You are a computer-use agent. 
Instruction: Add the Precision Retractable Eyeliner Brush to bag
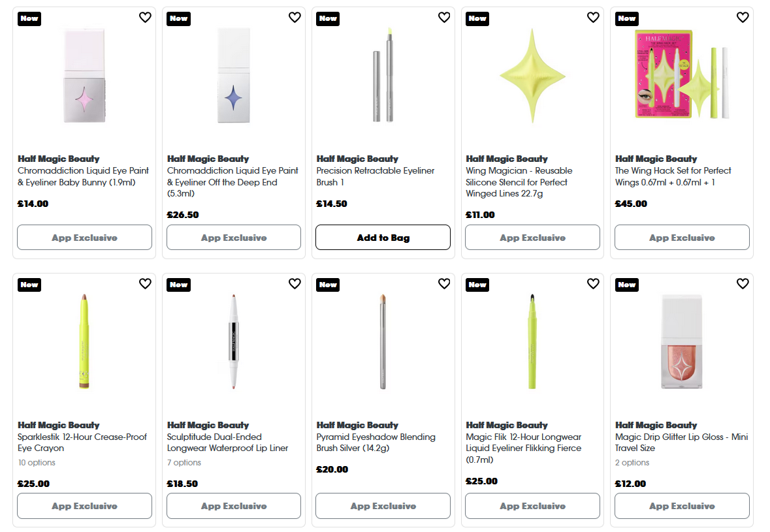[x=383, y=237]
